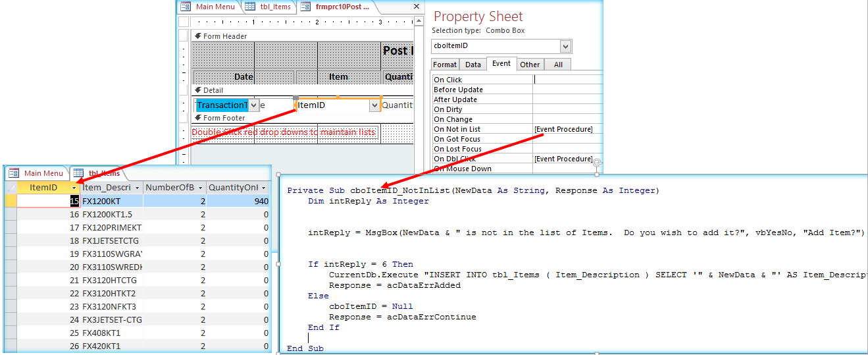Screen dimensions: 868x355
Task: Select On Not in List Event Procedure value
Action: [568, 128]
